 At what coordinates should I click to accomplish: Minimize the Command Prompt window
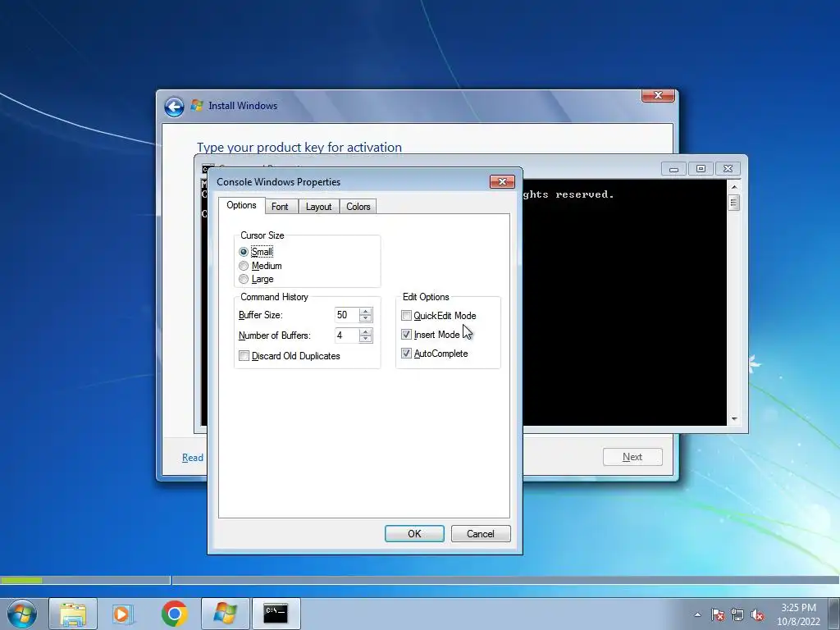coord(674,169)
